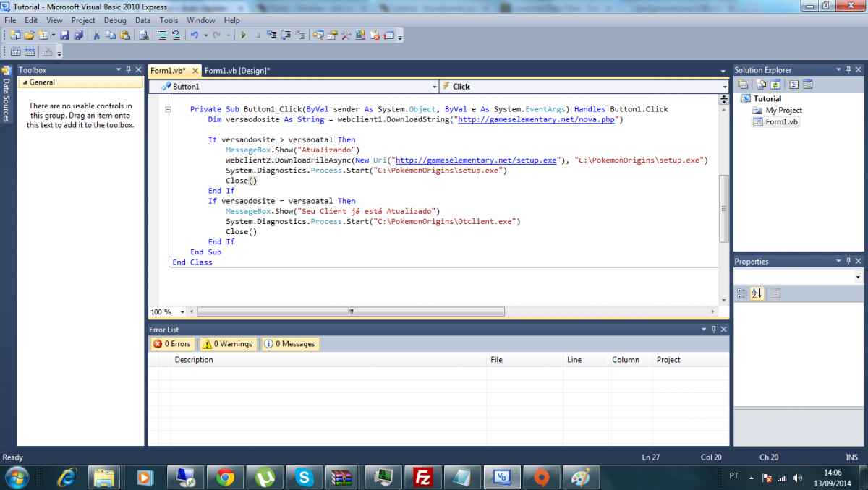
Task: Collapse the General group in Toolbox
Action: point(24,82)
